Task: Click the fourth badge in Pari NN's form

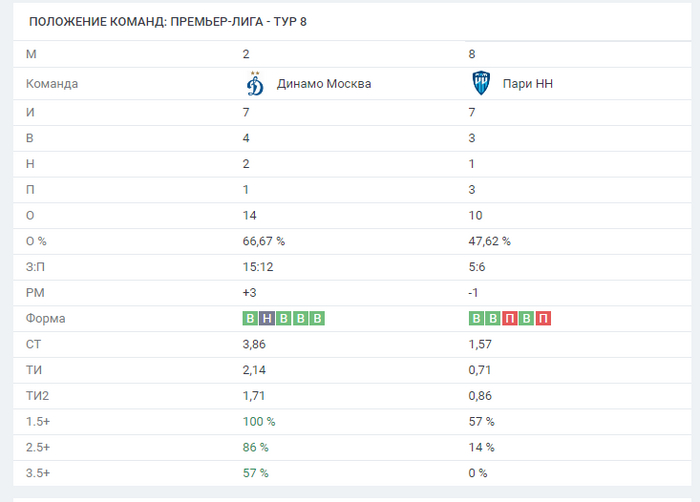Action: point(527,319)
